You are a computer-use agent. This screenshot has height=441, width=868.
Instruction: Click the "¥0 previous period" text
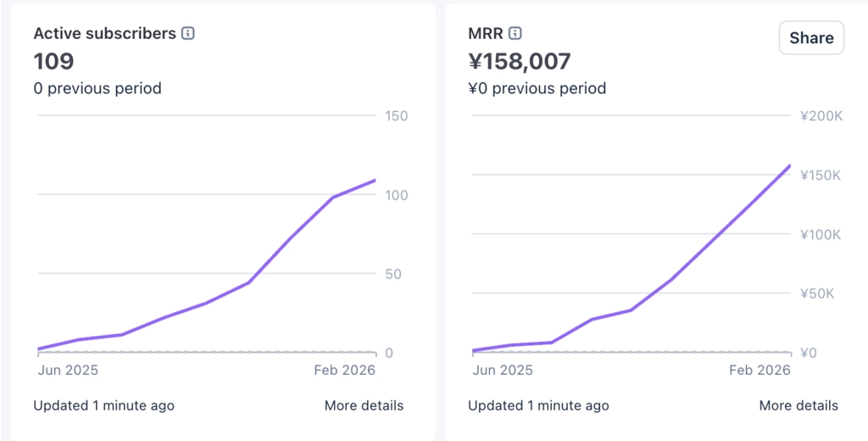click(537, 88)
